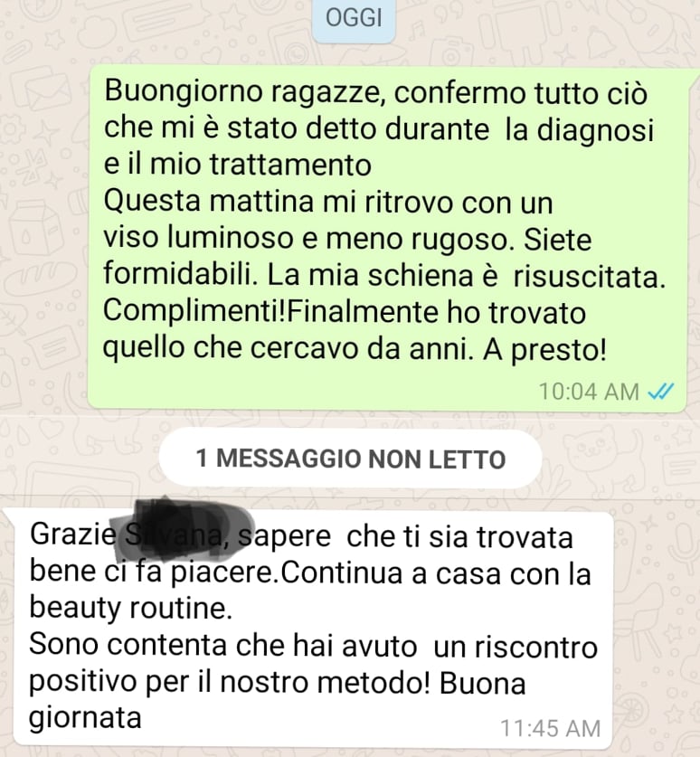Tap the OGGI date chip
The height and width of the screenshot is (757, 700).
coord(354,19)
